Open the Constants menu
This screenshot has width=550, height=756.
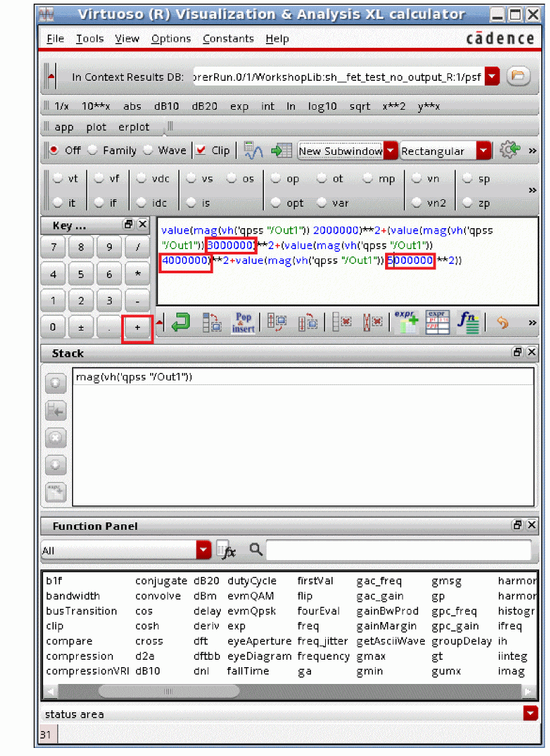point(228,38)
